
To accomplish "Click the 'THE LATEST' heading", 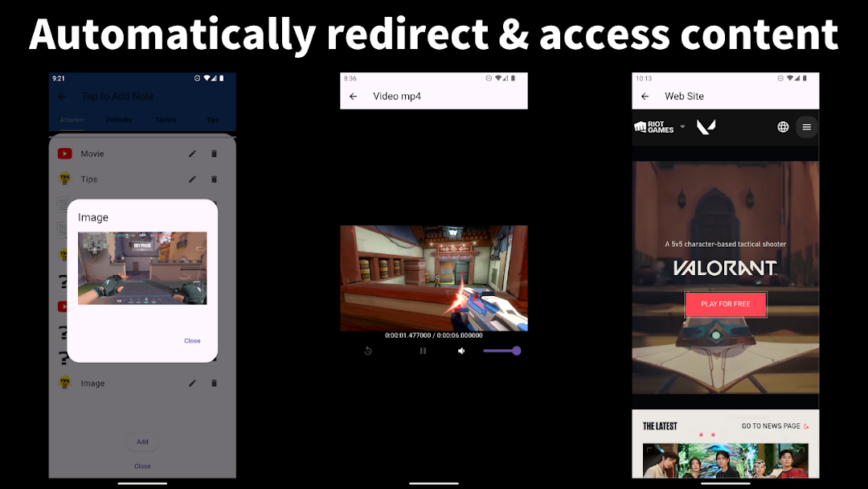I will (660, 426).
